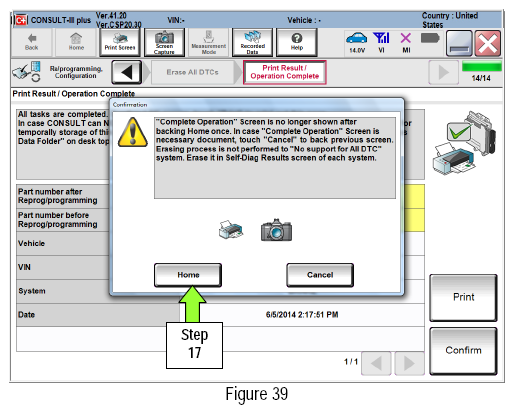Click Cancel in the Confirmation dialog
This screenshot has width=514, height=414.
320,275
